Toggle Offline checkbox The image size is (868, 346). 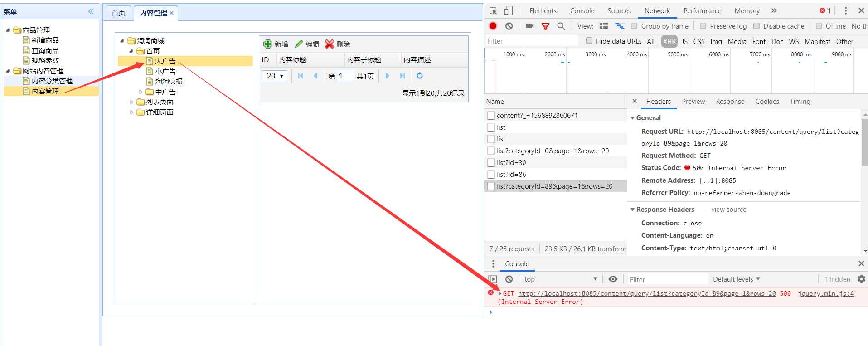point(819,26)
